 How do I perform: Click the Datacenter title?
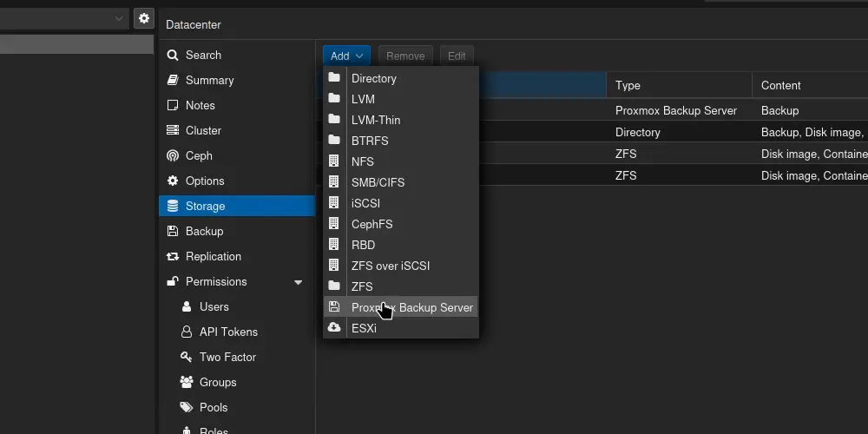(194, 25)
